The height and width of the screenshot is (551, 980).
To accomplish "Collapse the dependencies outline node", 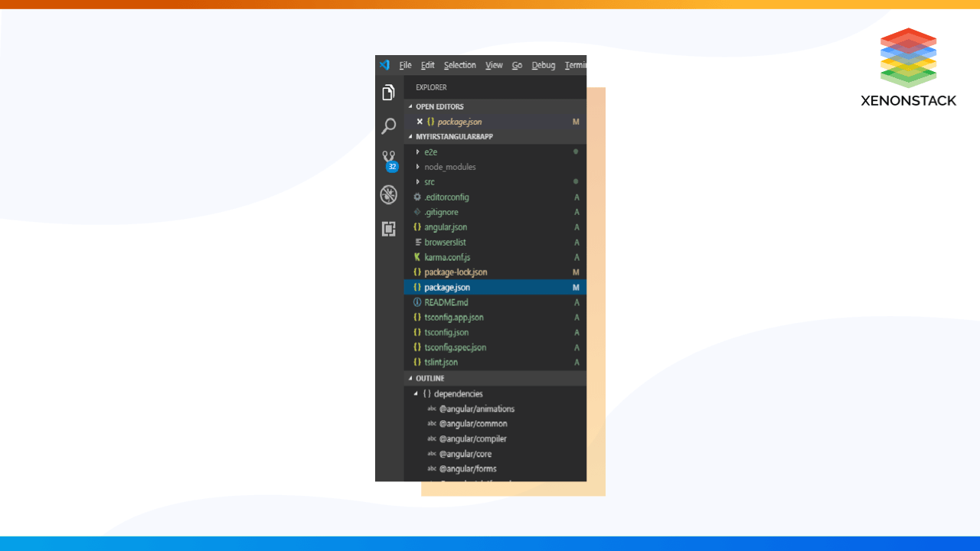I will (x=416, y=394).
